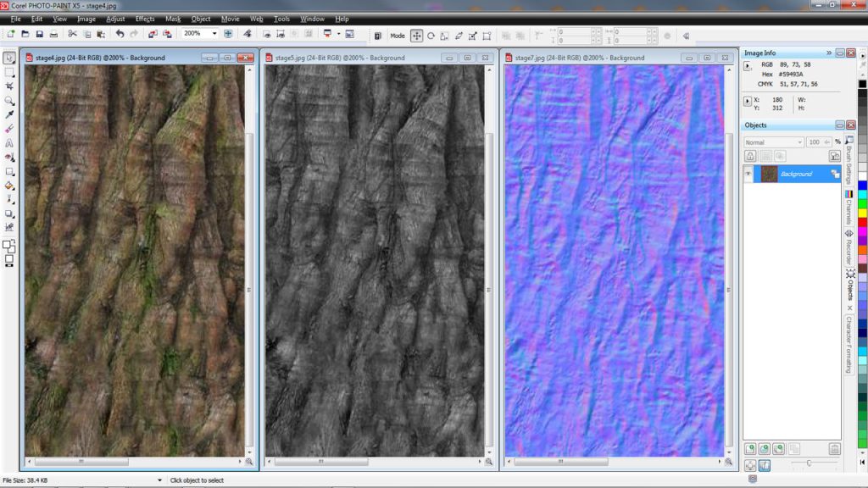Toggle lock transparency for the Background object

[750, 156]
